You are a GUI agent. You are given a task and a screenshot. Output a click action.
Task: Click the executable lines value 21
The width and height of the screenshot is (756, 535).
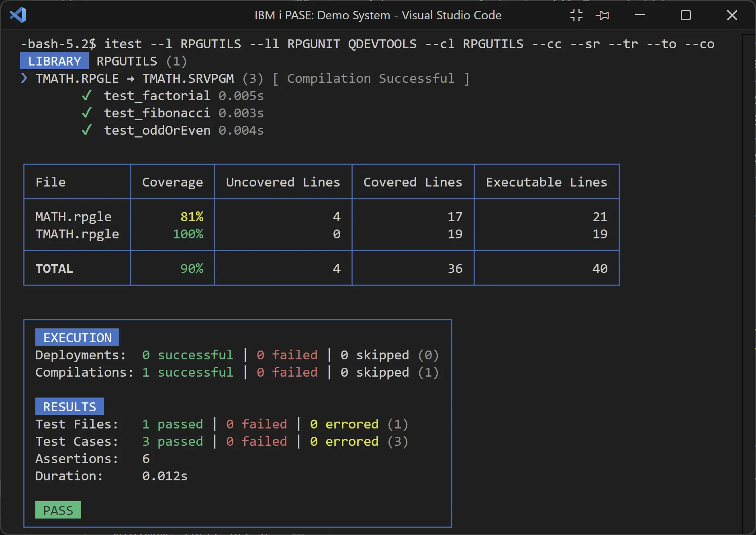point(600,217)
